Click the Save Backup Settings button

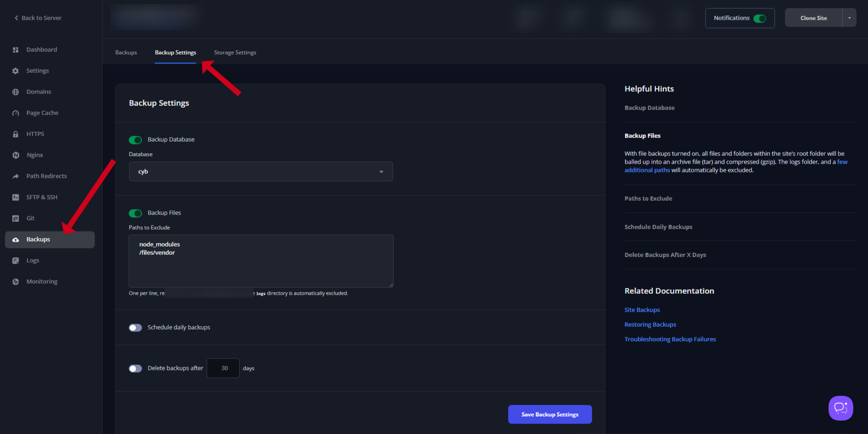(549, 414)
